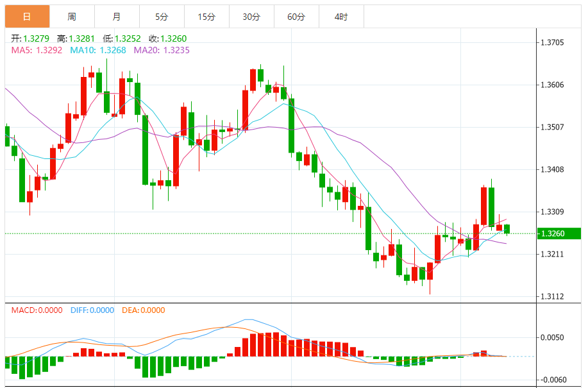The width and height of the screenshot is (588, 388).
Task: Click the DEA:0.0000 label
Action: click(143, 310)
